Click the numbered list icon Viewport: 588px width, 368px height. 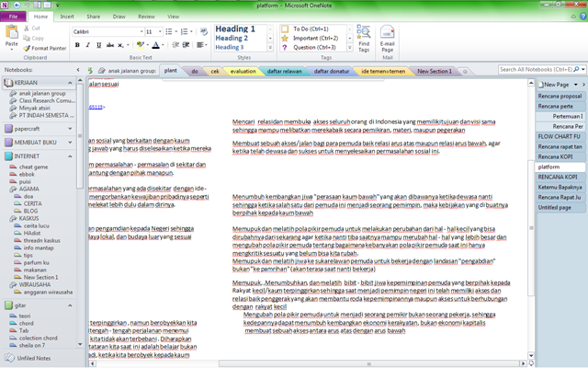pos(184,31)
